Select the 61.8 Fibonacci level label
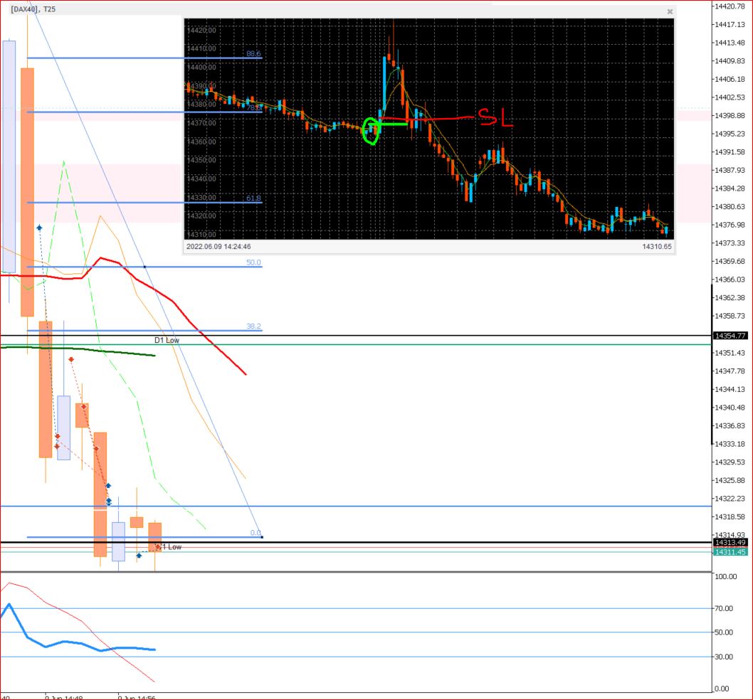Viewport: 753px width, 700px height. tap(253, 198)
